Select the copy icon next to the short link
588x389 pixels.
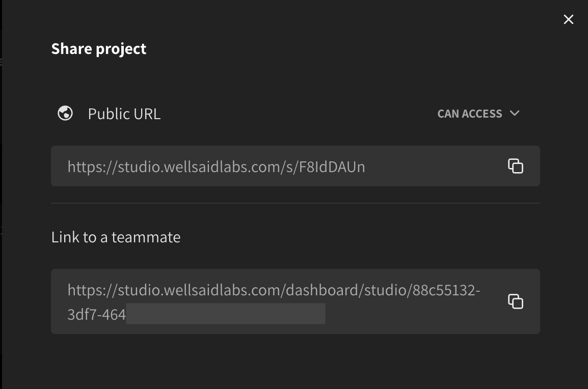click(x=516, y=166)
